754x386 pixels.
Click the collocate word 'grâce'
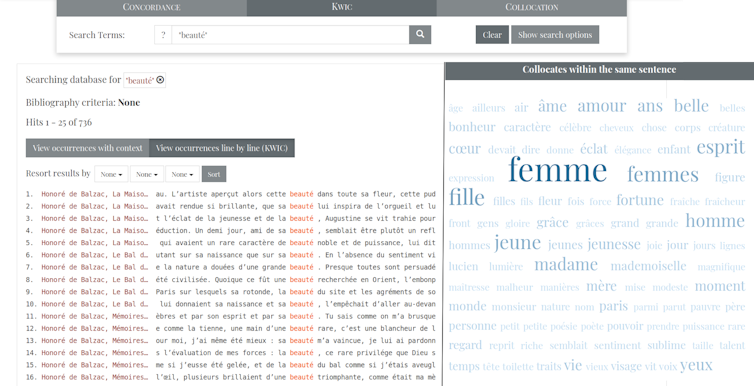tap(553, 223)
